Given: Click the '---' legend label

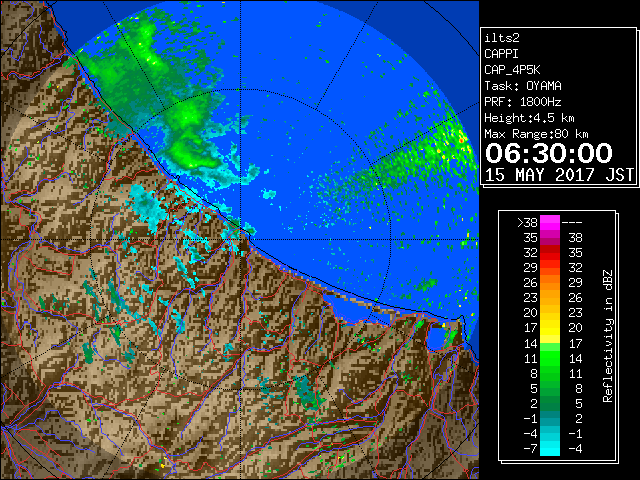Looking at the screenshot, I should tap(572, 223).
